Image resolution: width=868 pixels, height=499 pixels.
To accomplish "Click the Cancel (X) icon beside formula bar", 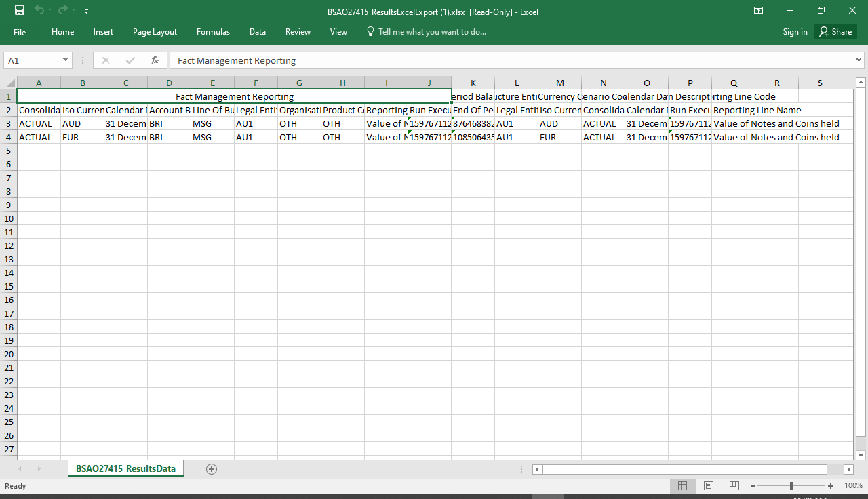I will coord(106,60).
